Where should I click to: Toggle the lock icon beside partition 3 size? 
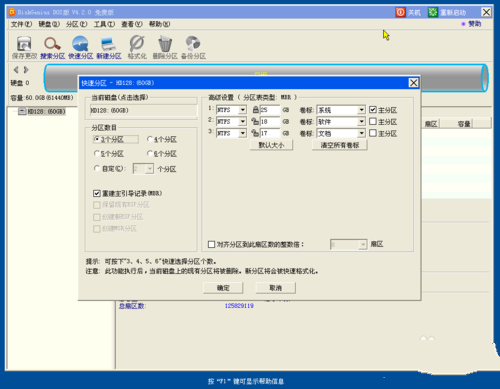click(255, 133)
